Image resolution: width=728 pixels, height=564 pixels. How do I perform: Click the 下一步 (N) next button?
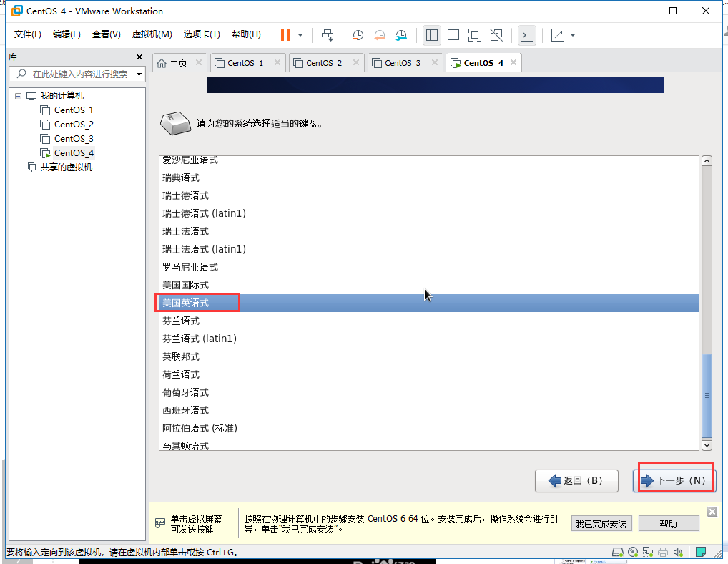click(674, 481)
